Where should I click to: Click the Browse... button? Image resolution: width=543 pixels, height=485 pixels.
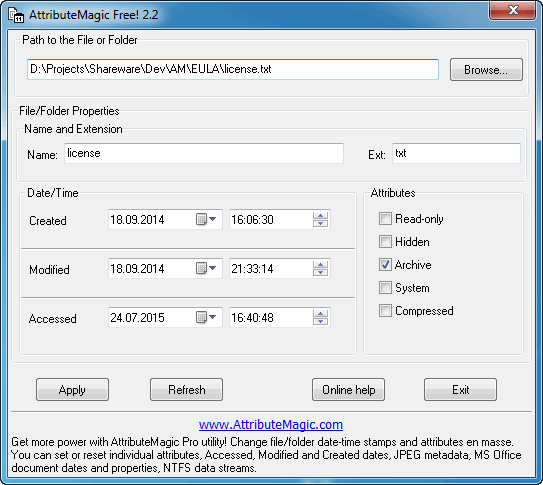tap(486, 70)
